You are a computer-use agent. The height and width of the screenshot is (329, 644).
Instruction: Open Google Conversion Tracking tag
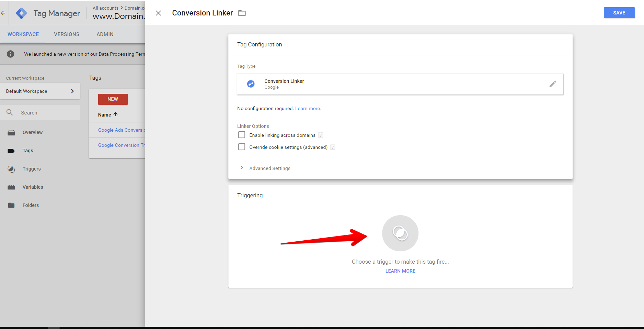click(122, 145)
